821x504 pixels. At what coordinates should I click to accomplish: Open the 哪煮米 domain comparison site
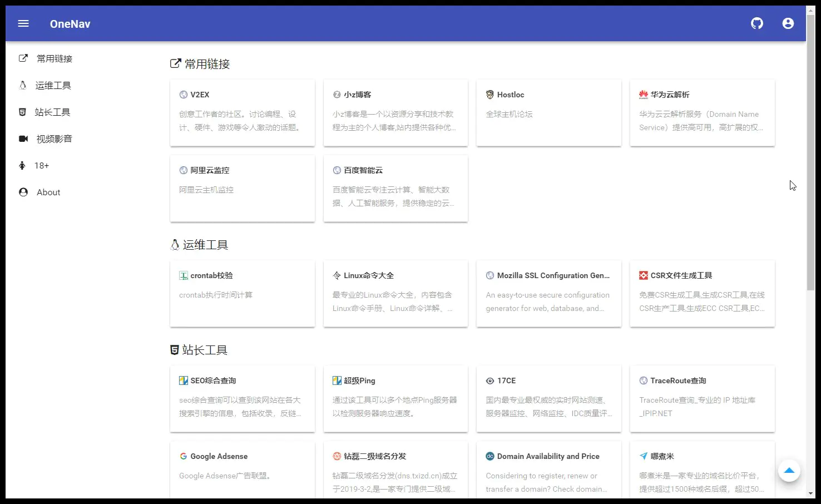tap(702, 469)
